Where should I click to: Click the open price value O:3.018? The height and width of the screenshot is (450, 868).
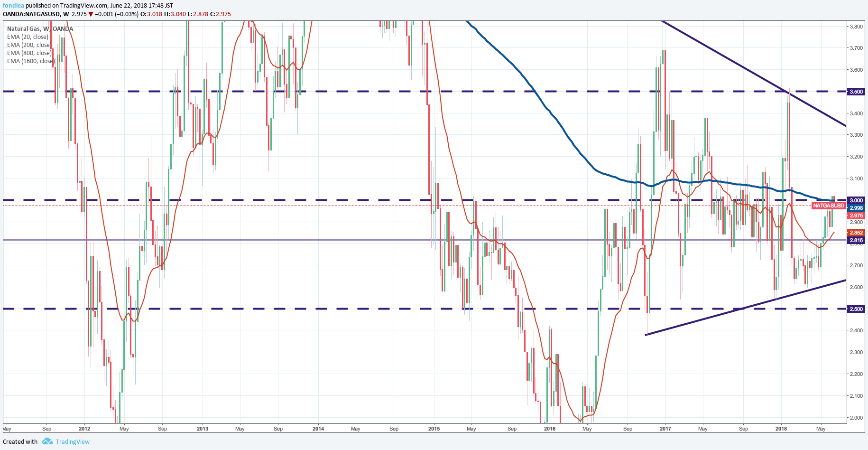click(x=151, y=14)
